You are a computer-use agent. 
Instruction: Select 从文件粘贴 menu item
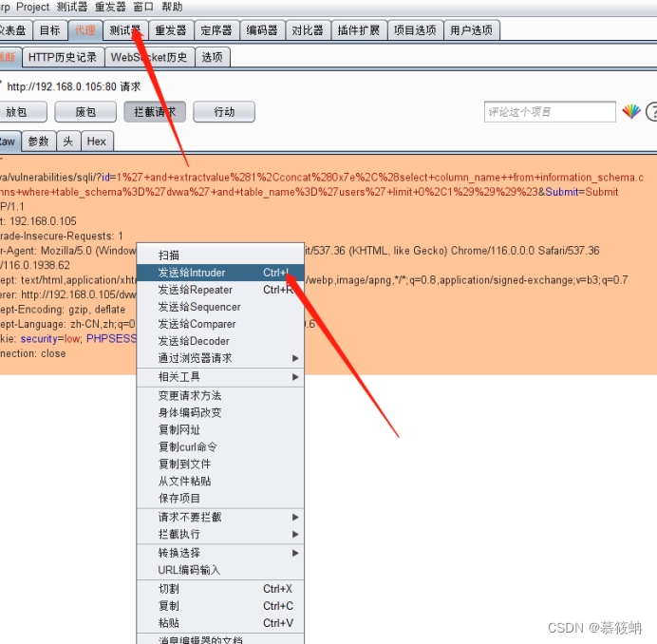tap(220, 482)
